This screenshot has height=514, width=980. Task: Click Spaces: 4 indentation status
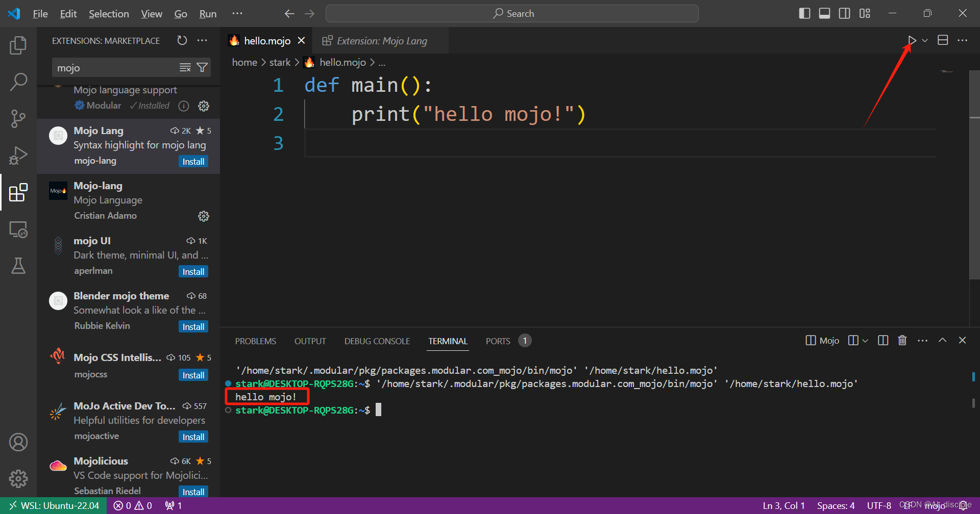(836, 506)
